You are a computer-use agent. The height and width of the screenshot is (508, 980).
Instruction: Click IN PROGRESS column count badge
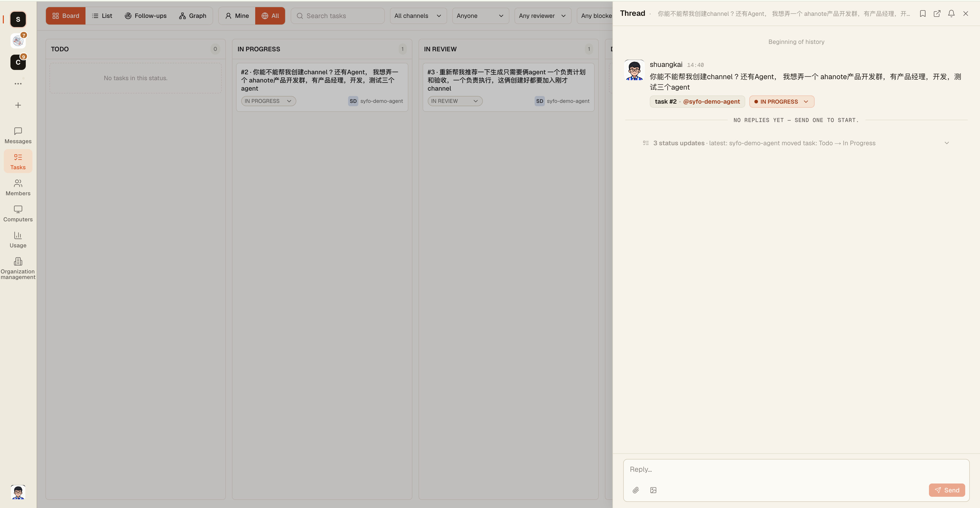coord(402,49)
